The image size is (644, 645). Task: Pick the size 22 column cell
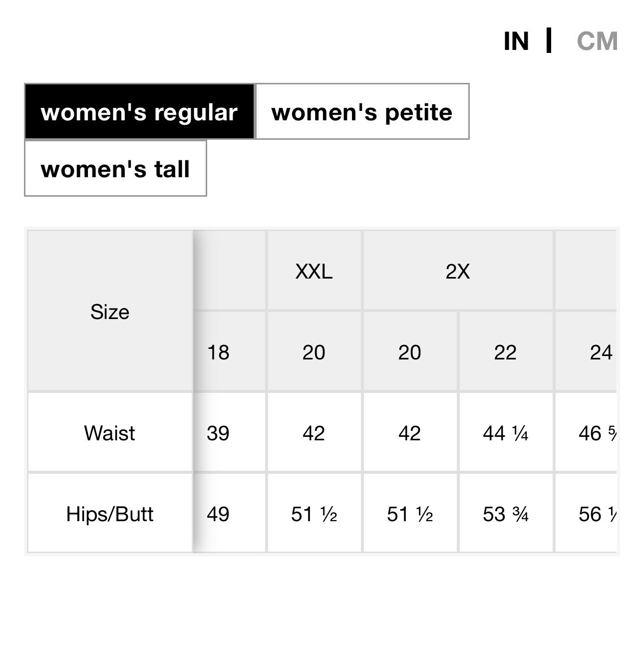[505, 352]
